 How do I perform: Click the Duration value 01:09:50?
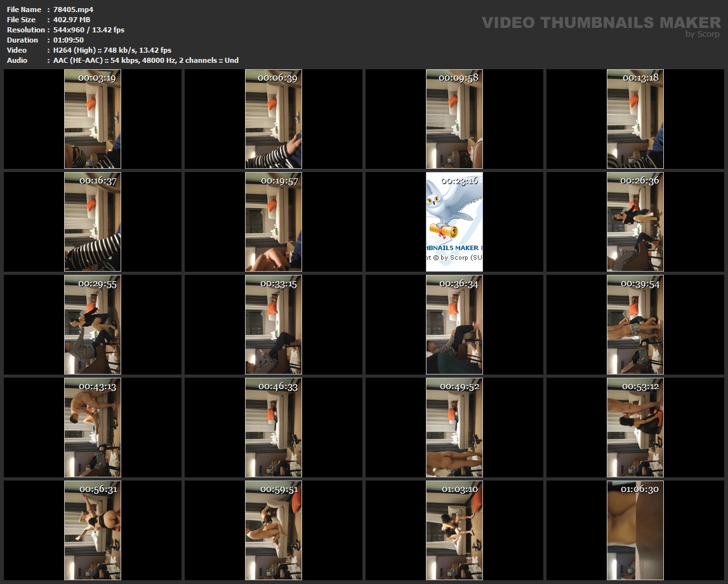click(69, 40)
